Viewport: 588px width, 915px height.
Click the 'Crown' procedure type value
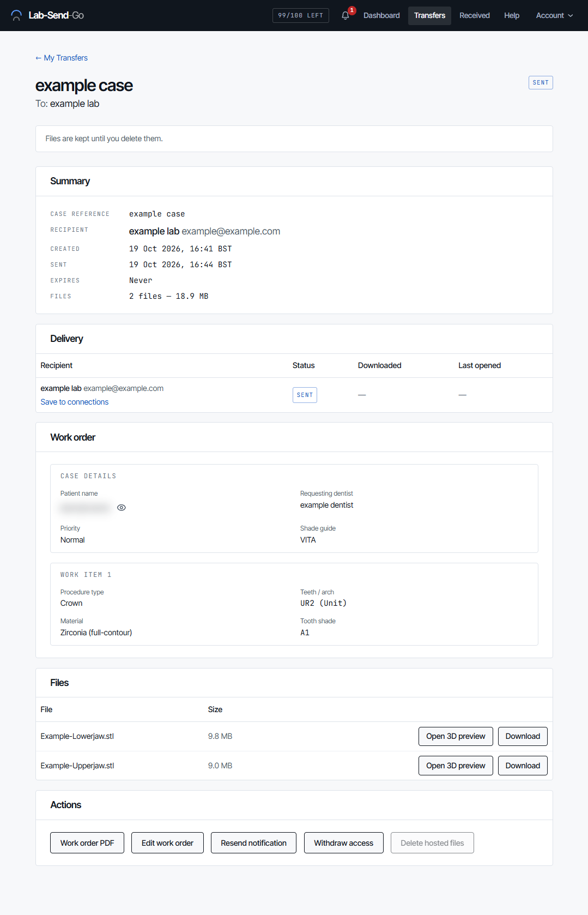pos(71,603)
